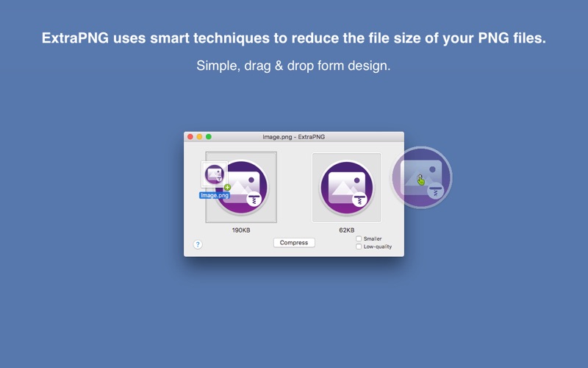Click the 'Simple, drag & drop form design.' subtitle
Image resolution: width=588 pixels, height=368 pixels.
293,66
